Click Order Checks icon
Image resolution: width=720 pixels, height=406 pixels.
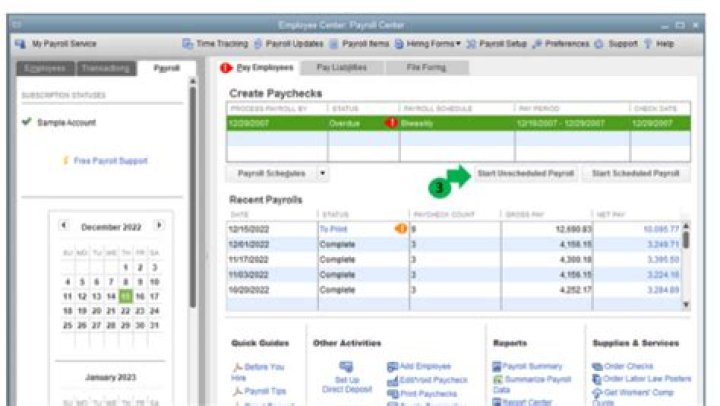597,366
